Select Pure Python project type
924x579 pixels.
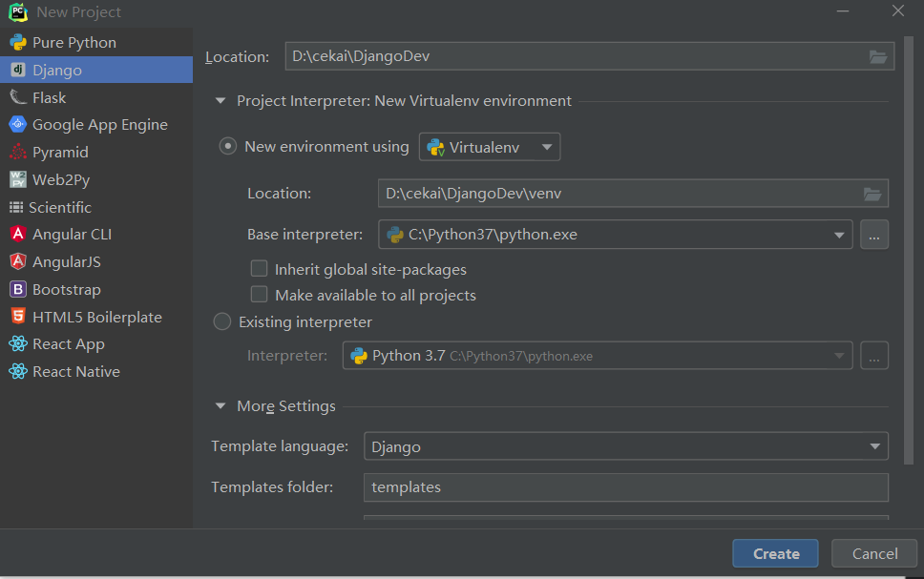point(73,43)
